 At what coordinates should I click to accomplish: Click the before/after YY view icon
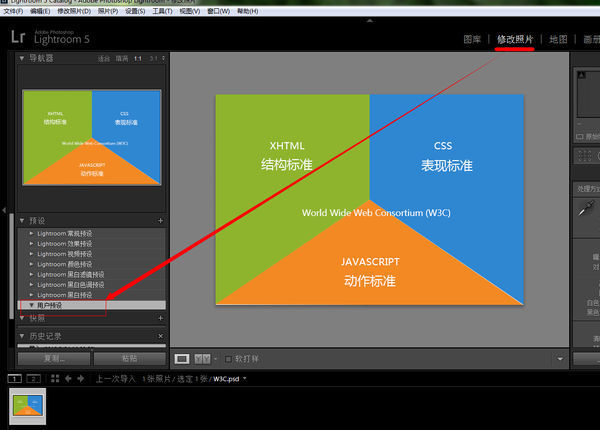click(202, 359)
